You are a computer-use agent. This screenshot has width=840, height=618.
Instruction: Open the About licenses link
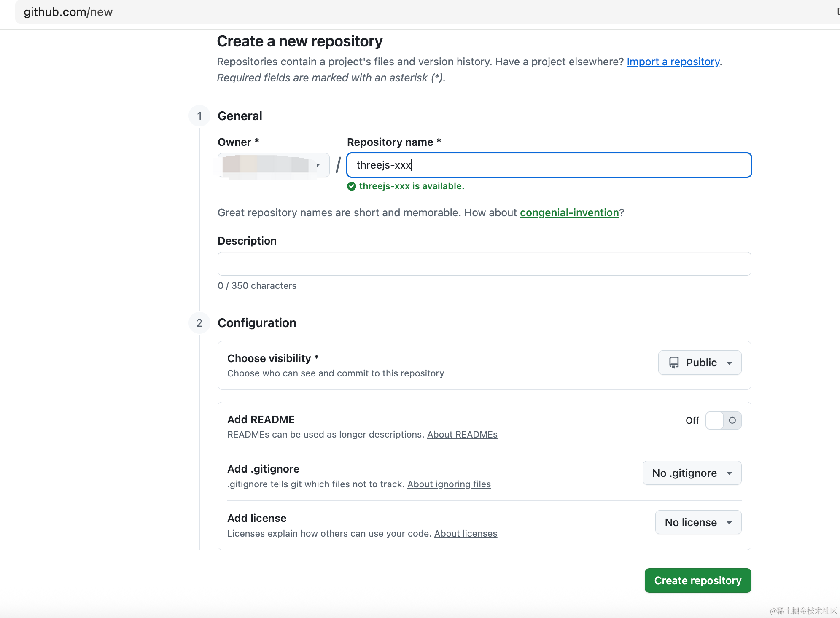[466, 533]
